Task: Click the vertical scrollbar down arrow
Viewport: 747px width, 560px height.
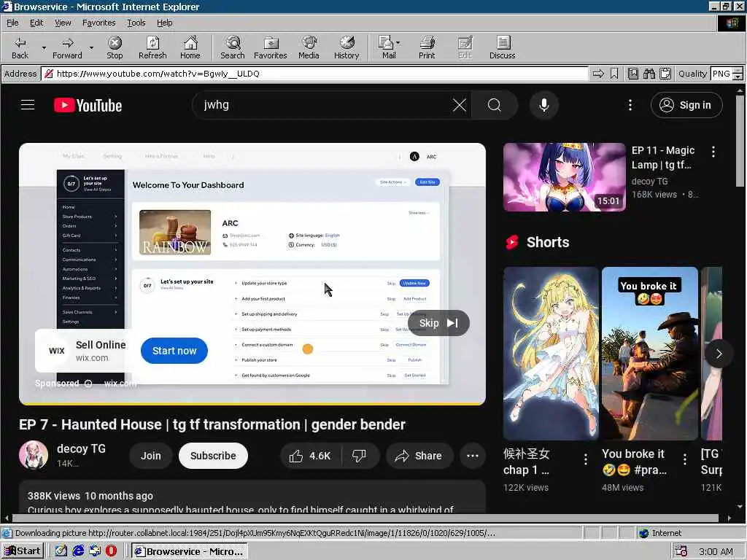Action: point(740,507)
